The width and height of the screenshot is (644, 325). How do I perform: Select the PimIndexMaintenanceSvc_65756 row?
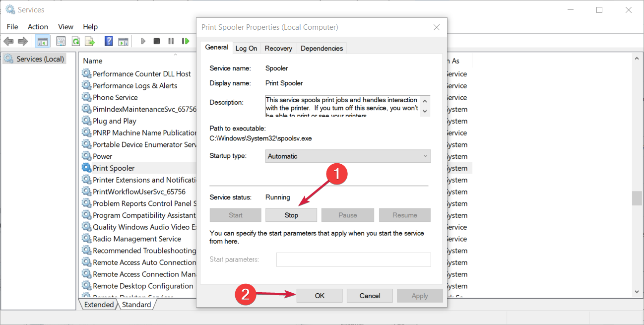tap(139, 109)
